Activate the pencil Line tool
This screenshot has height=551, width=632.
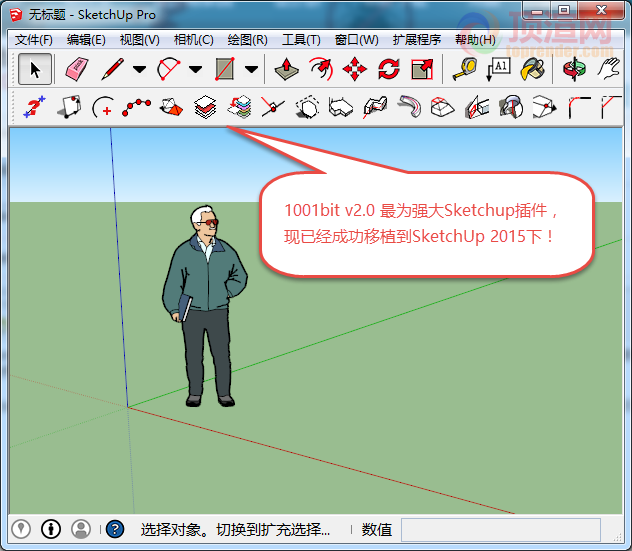coord(112,69)
